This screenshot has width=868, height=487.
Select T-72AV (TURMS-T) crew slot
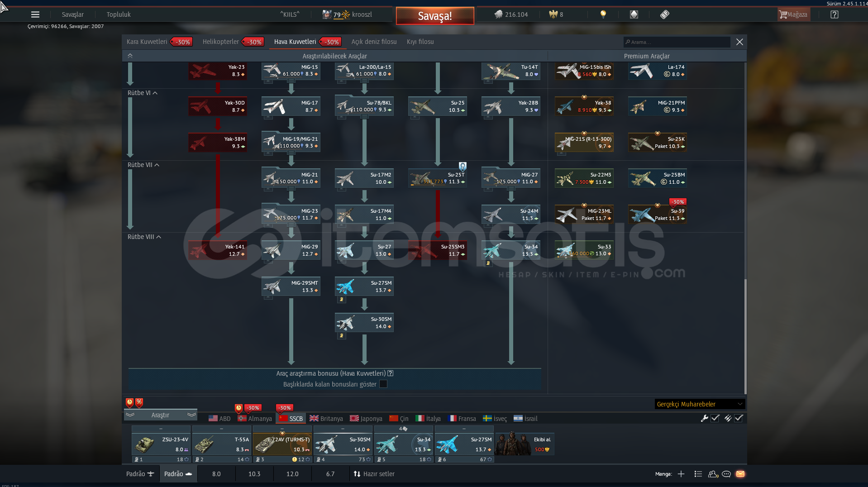[282, 444]
